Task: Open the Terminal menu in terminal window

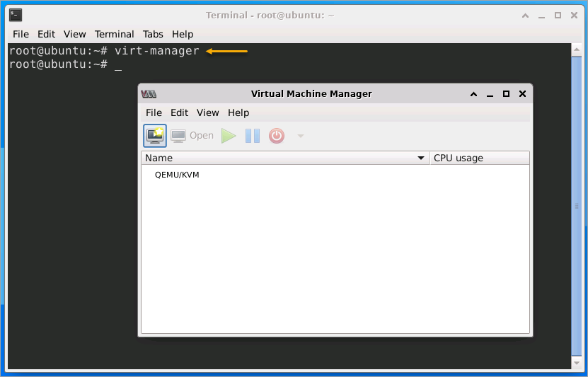Action: pos(115,34)
